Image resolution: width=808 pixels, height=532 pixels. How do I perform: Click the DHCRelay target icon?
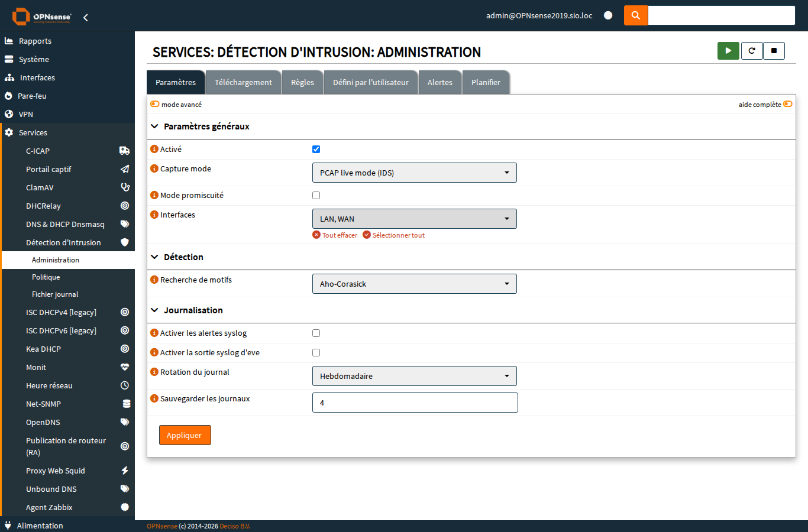point(125,206)
